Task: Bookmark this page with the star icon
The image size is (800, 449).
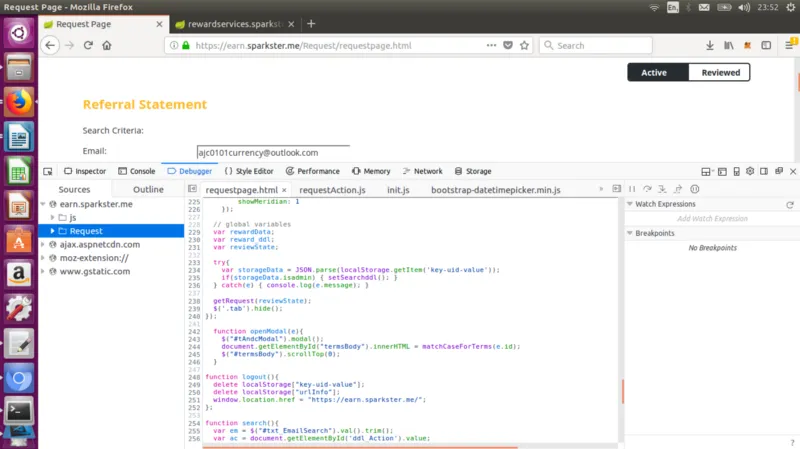Action: coord(524,45)
